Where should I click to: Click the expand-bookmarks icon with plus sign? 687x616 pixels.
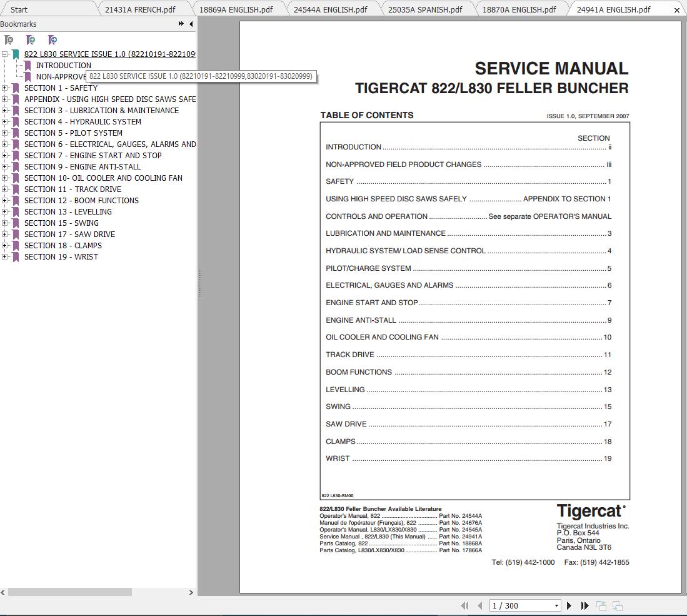coord(31,40)
